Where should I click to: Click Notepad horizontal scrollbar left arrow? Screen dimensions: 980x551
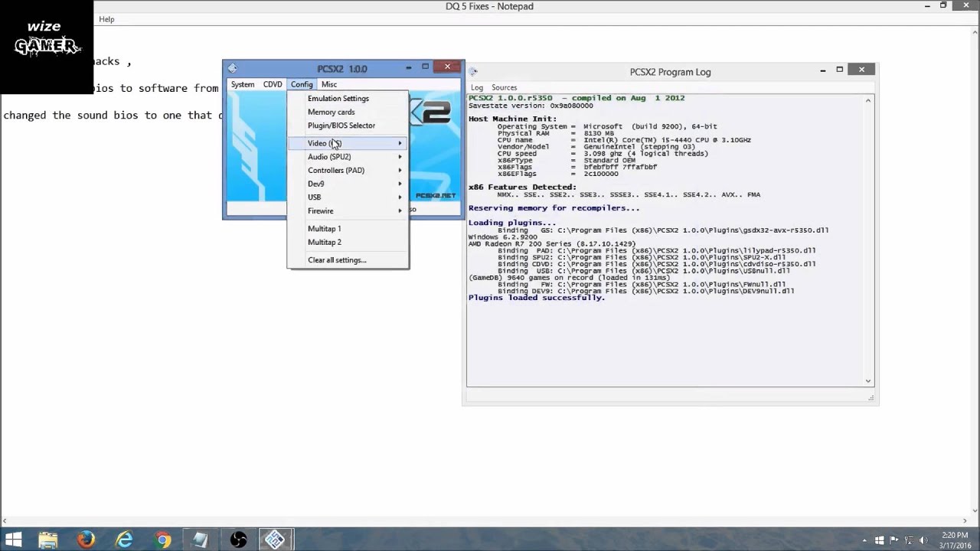5,521
